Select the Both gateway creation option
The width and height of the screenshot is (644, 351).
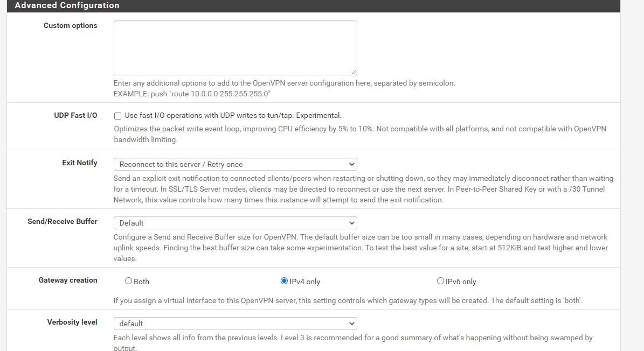point(128,281)
